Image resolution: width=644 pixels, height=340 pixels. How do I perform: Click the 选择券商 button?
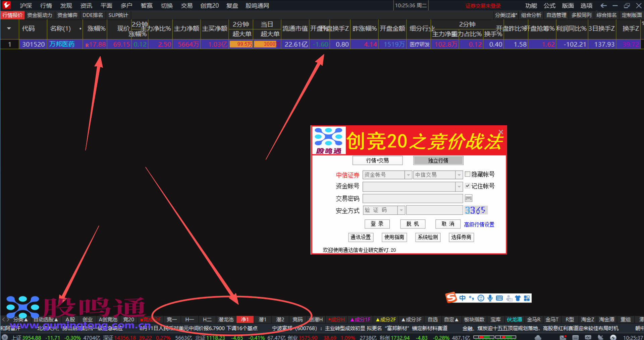point(461,237)
